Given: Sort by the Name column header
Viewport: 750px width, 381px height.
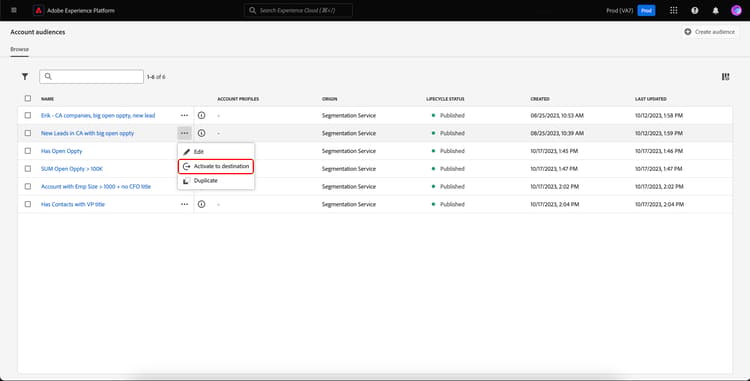Looking at the screenshot, I should coord(47,99).
